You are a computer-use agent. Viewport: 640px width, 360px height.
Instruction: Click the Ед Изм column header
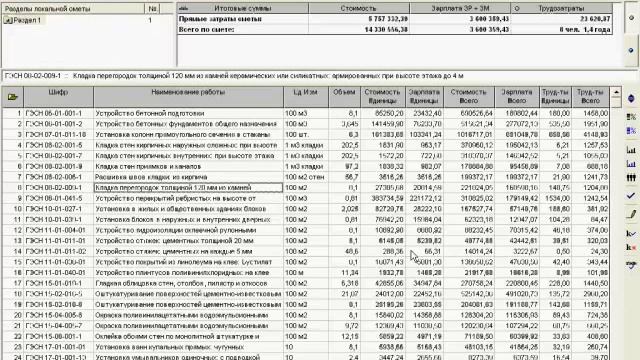pyautogui.click(x=306, y=96)
